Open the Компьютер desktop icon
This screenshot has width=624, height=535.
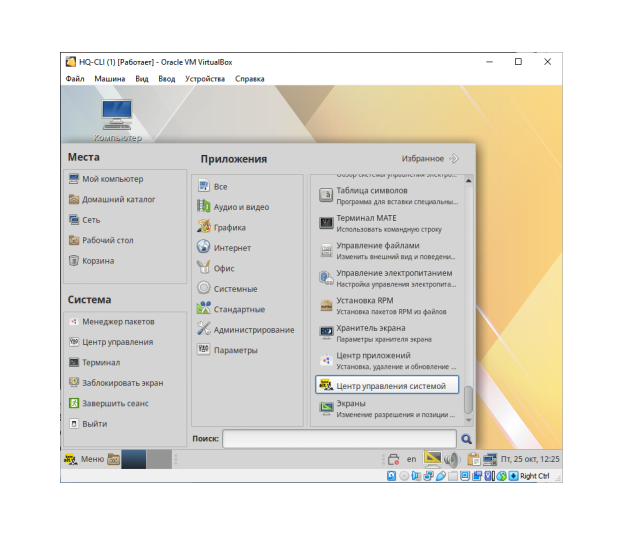117,120
